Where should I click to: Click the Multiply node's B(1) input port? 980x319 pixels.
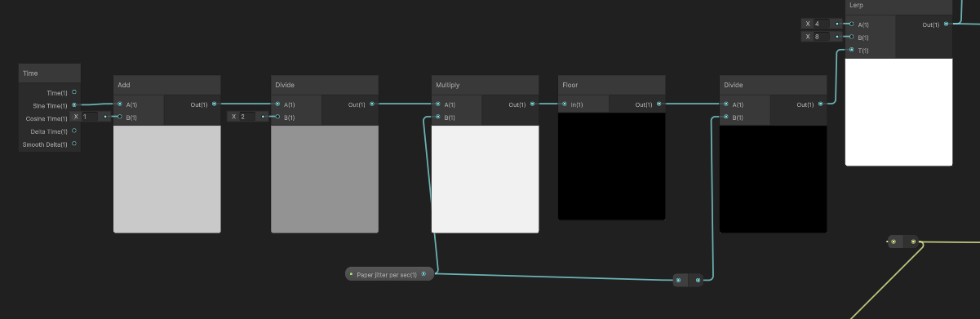pos(438,117)
